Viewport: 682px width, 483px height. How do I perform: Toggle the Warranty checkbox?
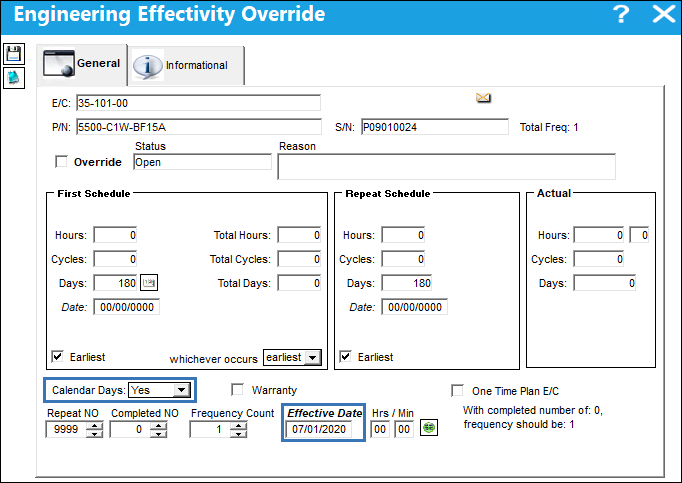237,389
